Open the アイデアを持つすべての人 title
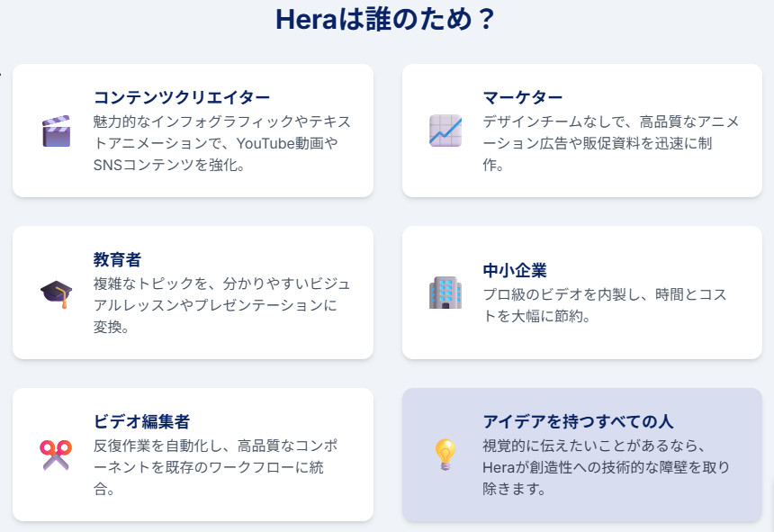Viewport: 774px width, 532px height. coord(578,421)
